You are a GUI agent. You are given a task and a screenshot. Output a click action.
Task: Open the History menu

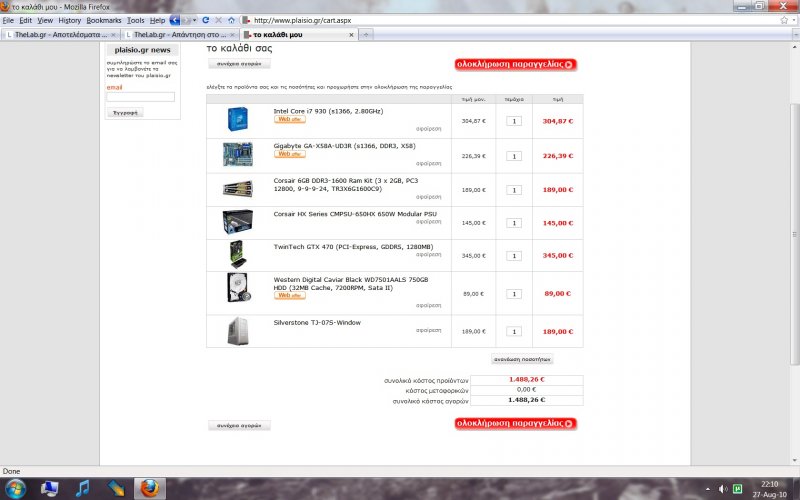69,20
